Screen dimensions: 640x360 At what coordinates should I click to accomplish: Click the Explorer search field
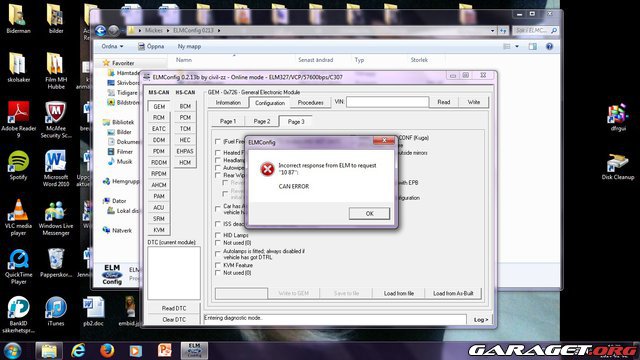pyautogui.click(x=535, y=31)
